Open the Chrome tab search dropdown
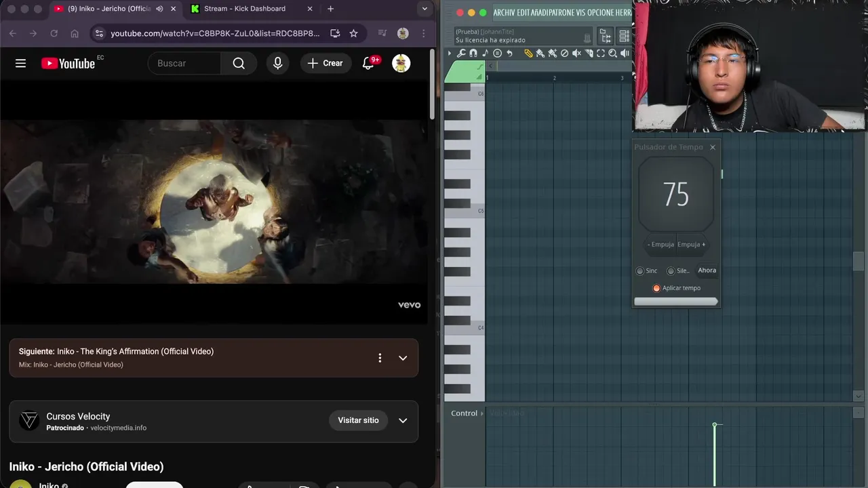The image size is (868, 488). coord(425,9)
